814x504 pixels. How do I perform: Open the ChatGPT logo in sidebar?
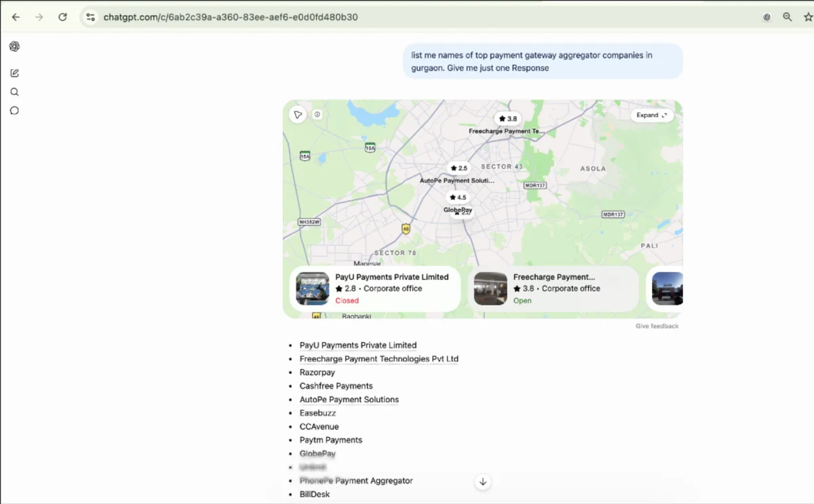(x=14, y=46)
